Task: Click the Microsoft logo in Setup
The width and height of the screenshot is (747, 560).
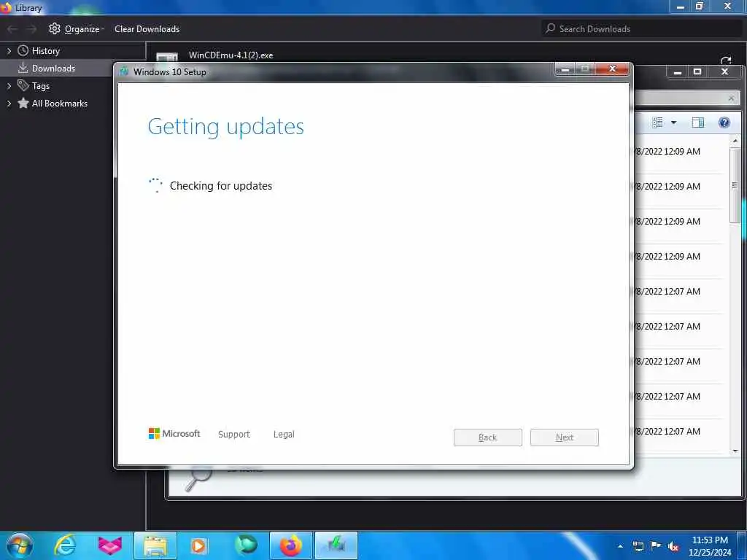Action: (x=174, y=434)
